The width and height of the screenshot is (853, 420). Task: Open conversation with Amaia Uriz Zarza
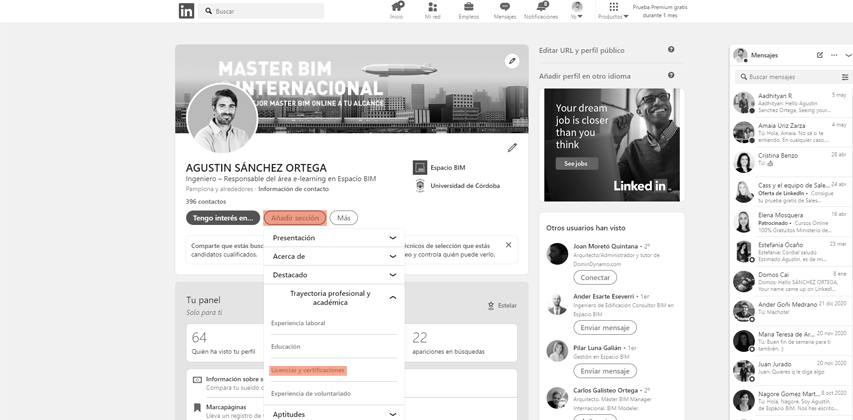790,132
